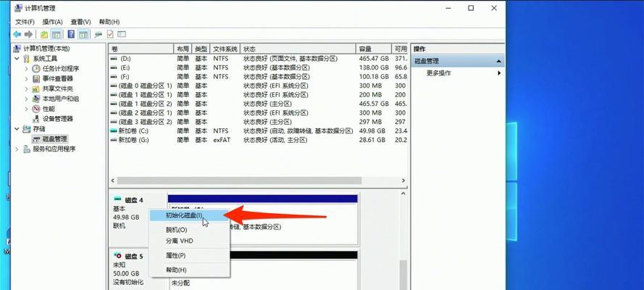644x290 pixels.
Task: Expand the 性能 node
Action: pyautogui.click(x=27, y=109)
